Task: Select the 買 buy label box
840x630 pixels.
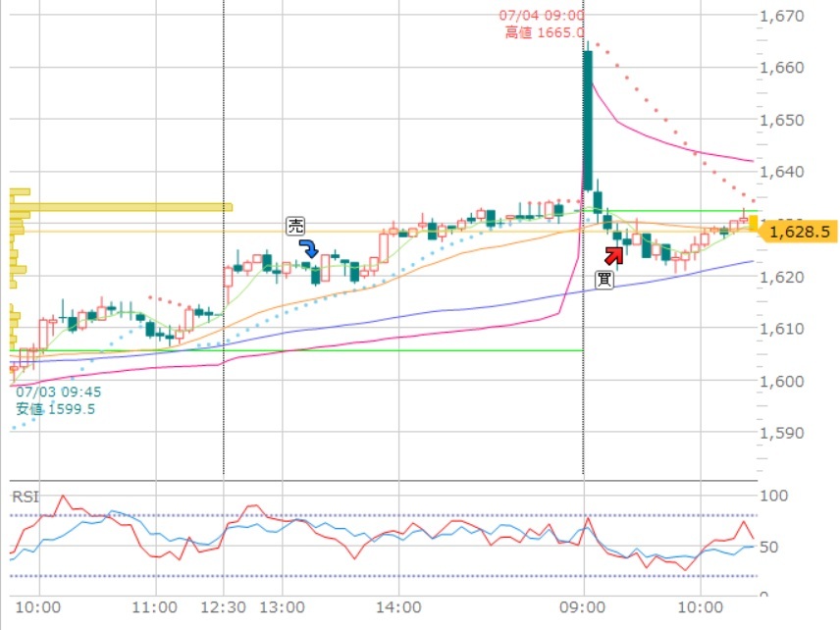Action: click(604, 279)
